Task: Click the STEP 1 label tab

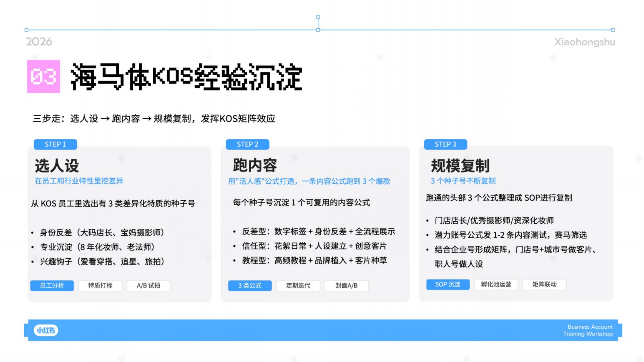Action: click(x=55, y=144)
